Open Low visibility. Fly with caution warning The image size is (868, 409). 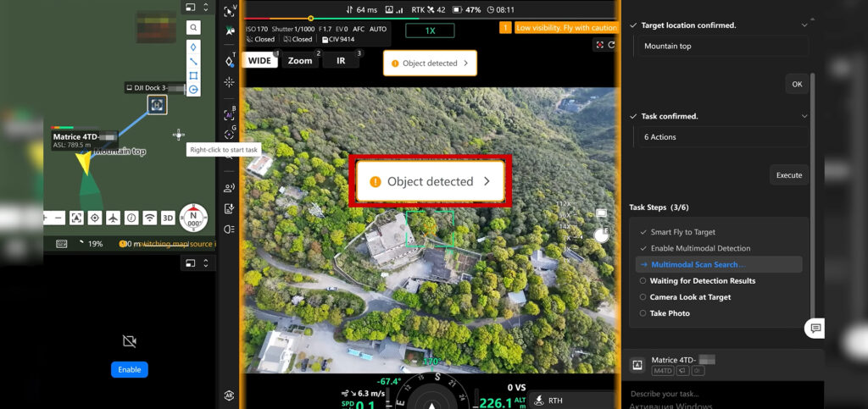click(565, 28)
